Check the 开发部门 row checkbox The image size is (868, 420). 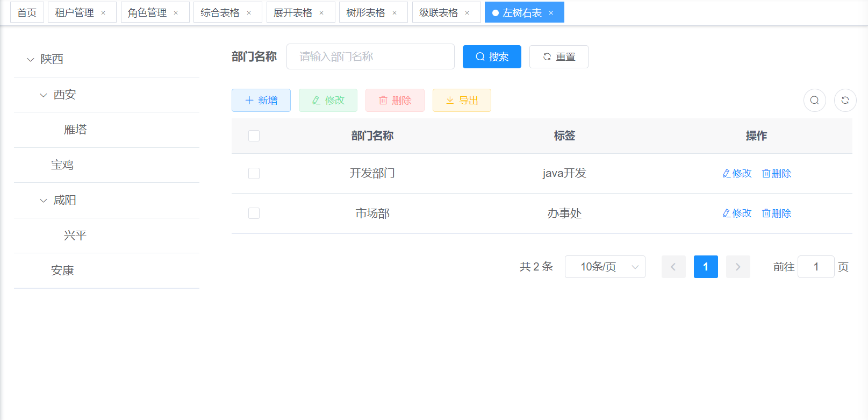tap(254, 173)
